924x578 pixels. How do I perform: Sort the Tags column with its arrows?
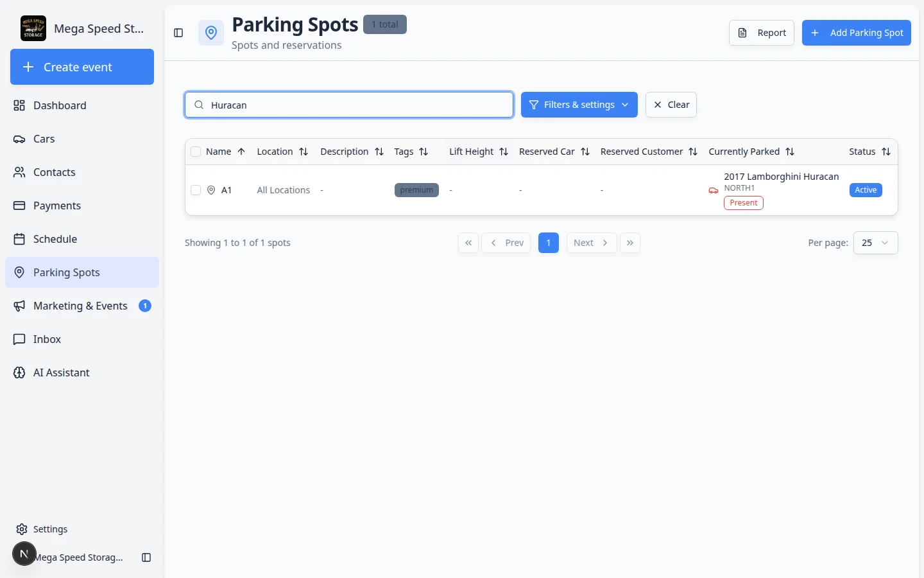(x=424, y=152)
